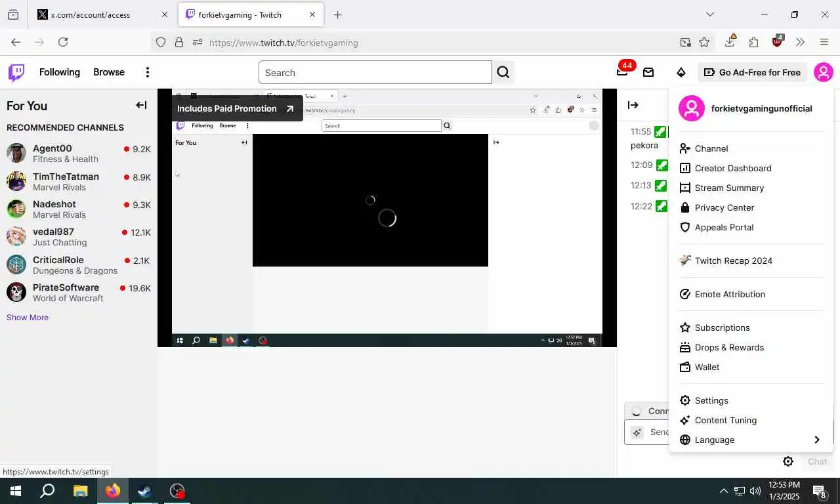Open Firefox list all tabs dropdown

click(709, 14)
